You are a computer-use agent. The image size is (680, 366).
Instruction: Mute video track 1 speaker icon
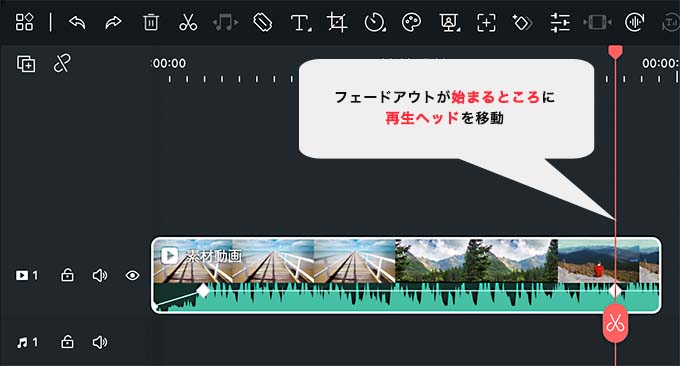[100, 275]
